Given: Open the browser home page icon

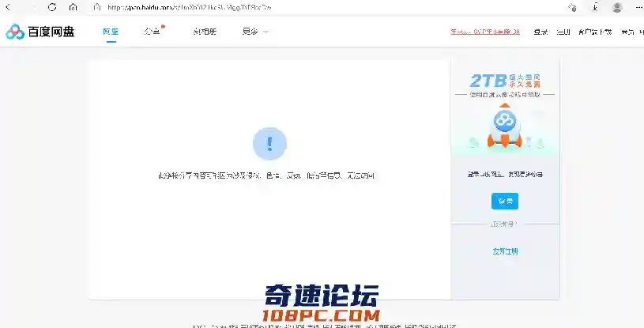Looking at the screenshot, I should pyautogui.click(x=73, y=7).
